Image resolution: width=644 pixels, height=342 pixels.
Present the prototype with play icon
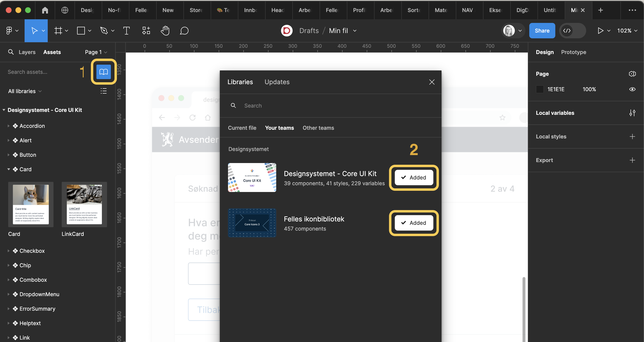[600, 31]
